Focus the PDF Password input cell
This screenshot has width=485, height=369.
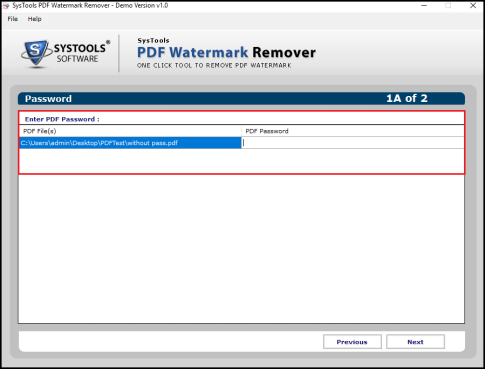point(353,143)
